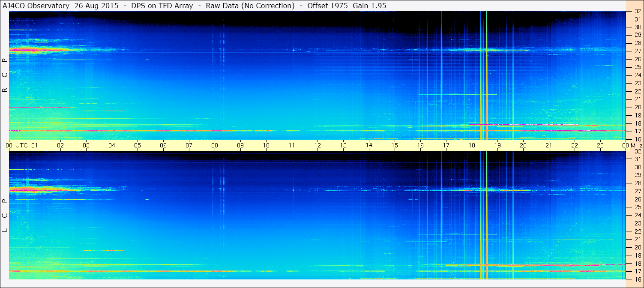
Task: Click the 11 hour mark on the UTC axis
Action: (x=292, y=145)
